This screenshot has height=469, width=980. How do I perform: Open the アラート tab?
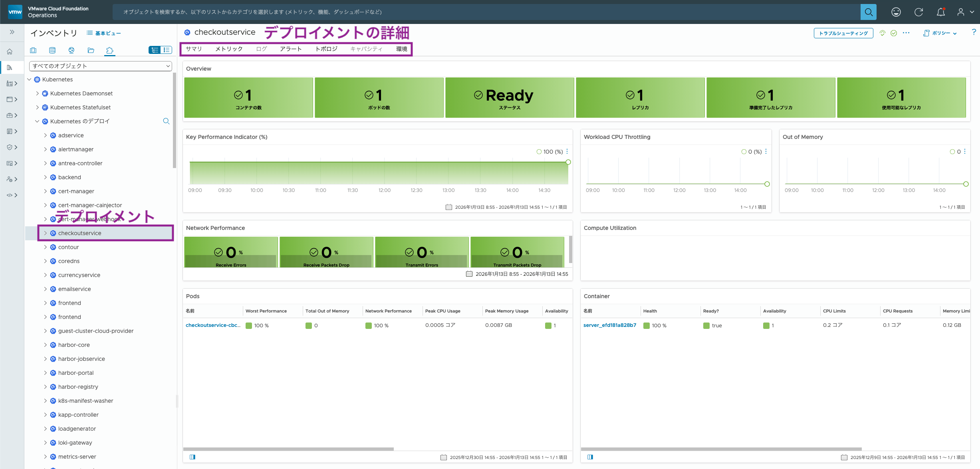(x=290, y=49)
